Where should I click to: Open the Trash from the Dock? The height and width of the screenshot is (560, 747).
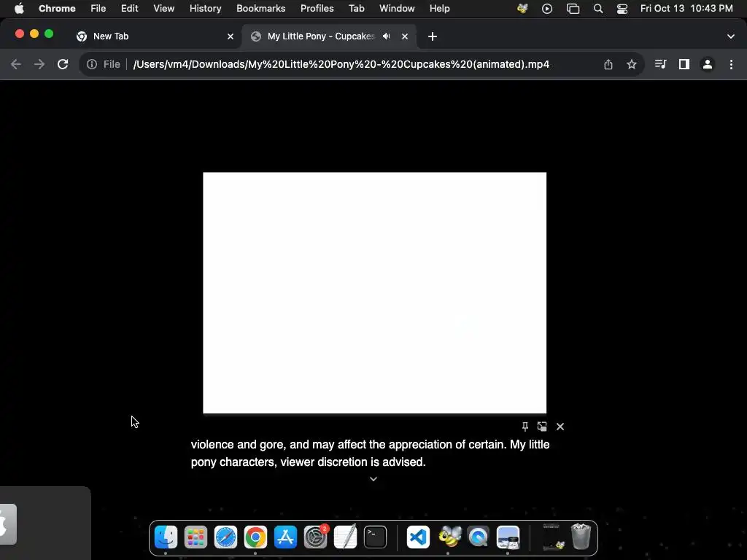pos(581,536)
